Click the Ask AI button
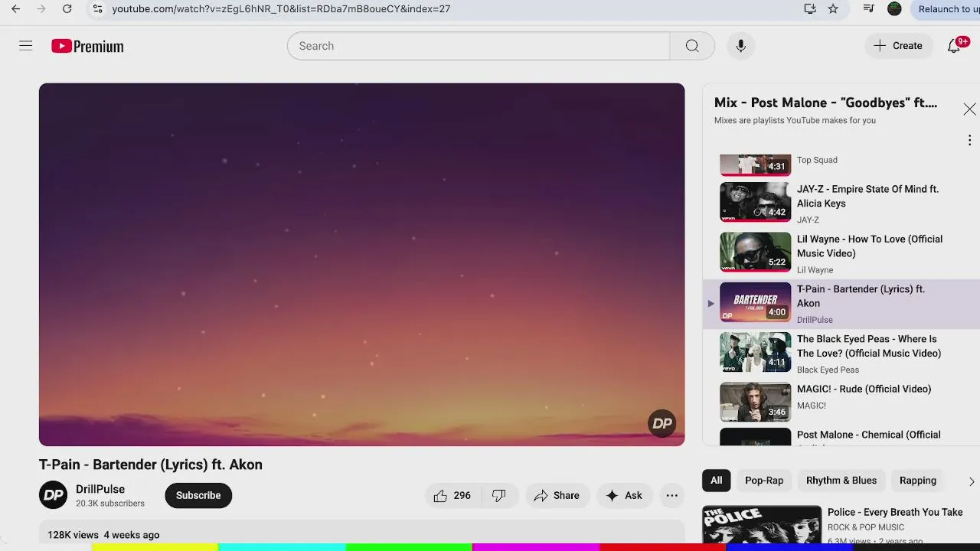 (x=624, y=495)
